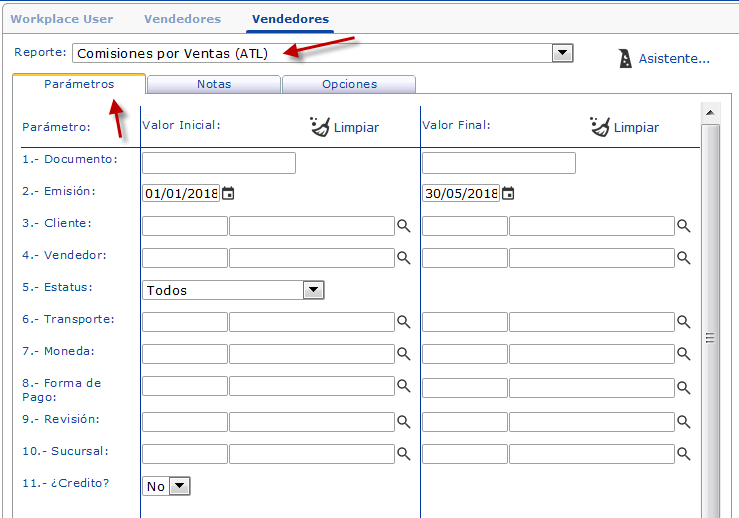Click initial Transporte code field

click(x=185, y=322)
